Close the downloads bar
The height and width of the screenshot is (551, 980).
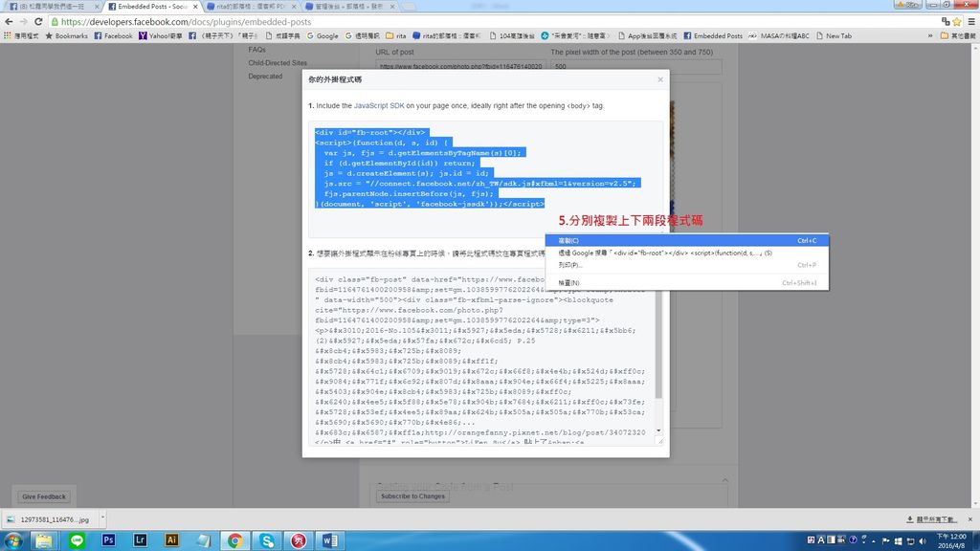(x=970, y=519)
